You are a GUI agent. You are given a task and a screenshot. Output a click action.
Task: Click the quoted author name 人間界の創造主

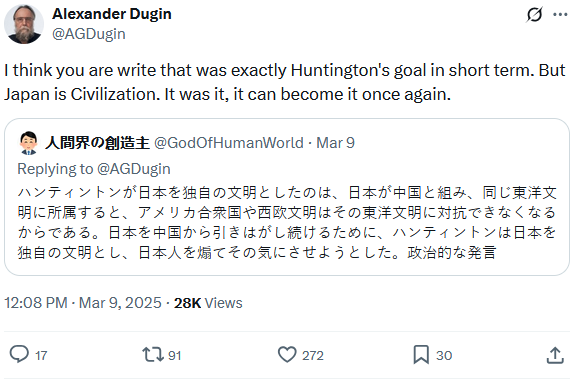tap(97, 143)
